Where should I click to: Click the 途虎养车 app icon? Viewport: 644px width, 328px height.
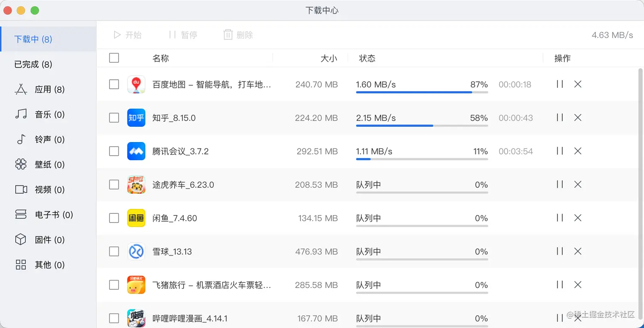pyautogui.click(x=136, y=185)
